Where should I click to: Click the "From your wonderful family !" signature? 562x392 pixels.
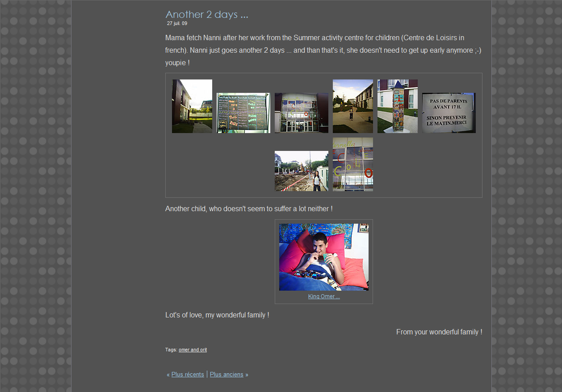point(439,332)
